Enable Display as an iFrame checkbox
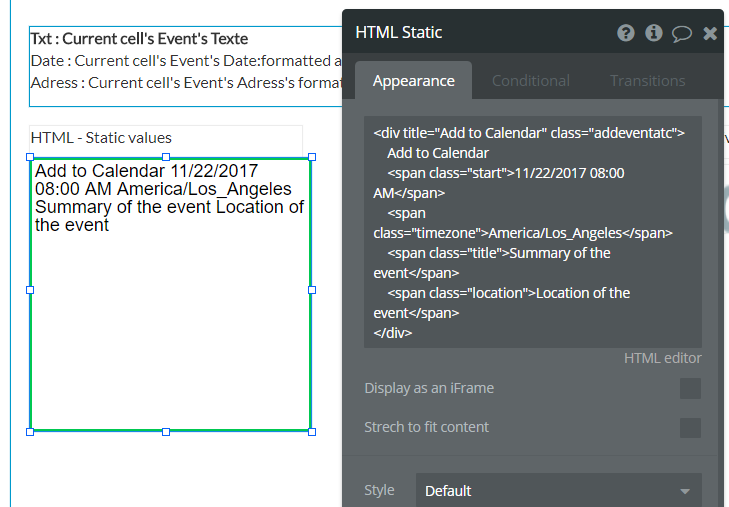This screenshot has height=507, width=729. (690, 388)
